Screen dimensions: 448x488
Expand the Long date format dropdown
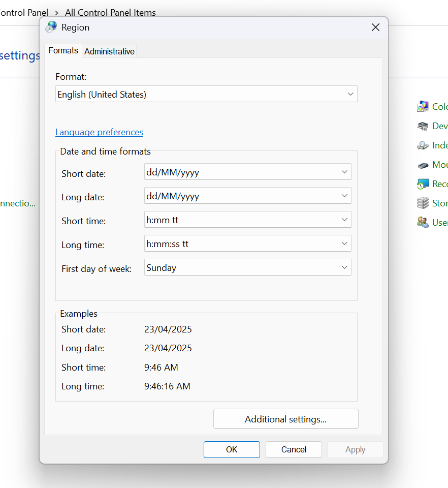click(248, 196)
